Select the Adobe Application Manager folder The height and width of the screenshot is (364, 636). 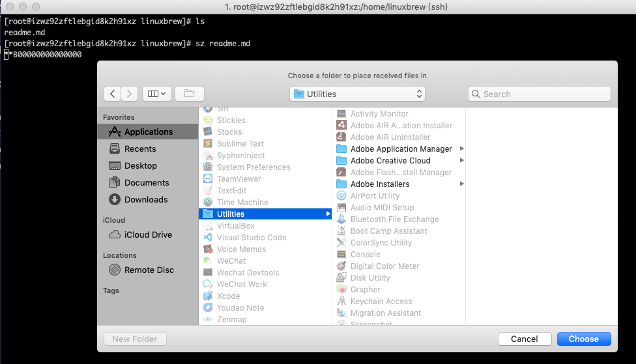point(400,148)
